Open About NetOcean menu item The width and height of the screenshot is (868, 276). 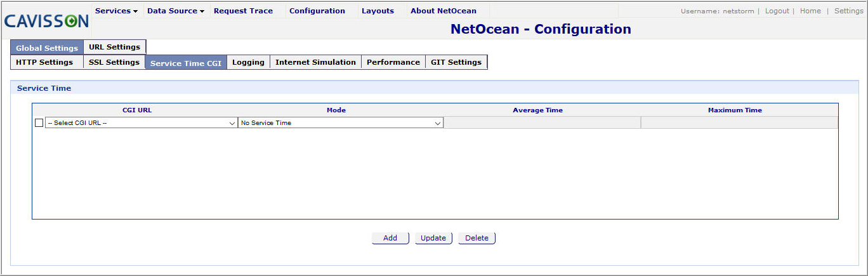[444, 11]
